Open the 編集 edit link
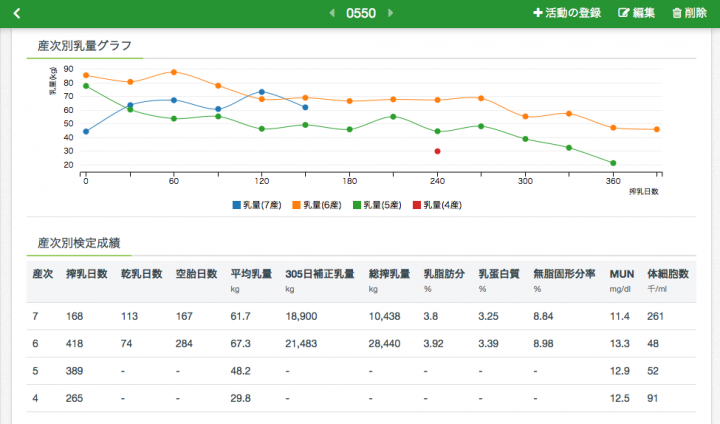This screenshot has width=720, height=424. pos(644,13)
